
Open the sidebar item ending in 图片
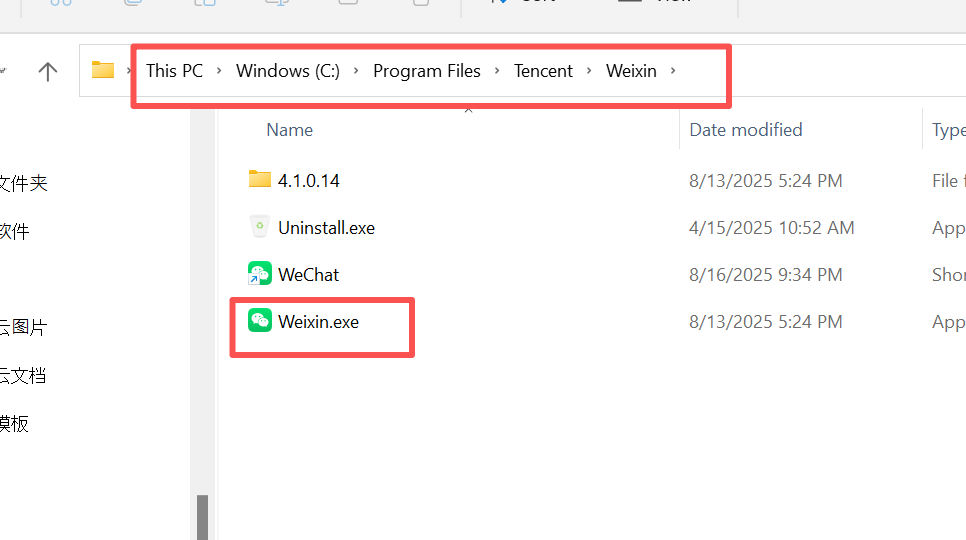tap(23, 327)
